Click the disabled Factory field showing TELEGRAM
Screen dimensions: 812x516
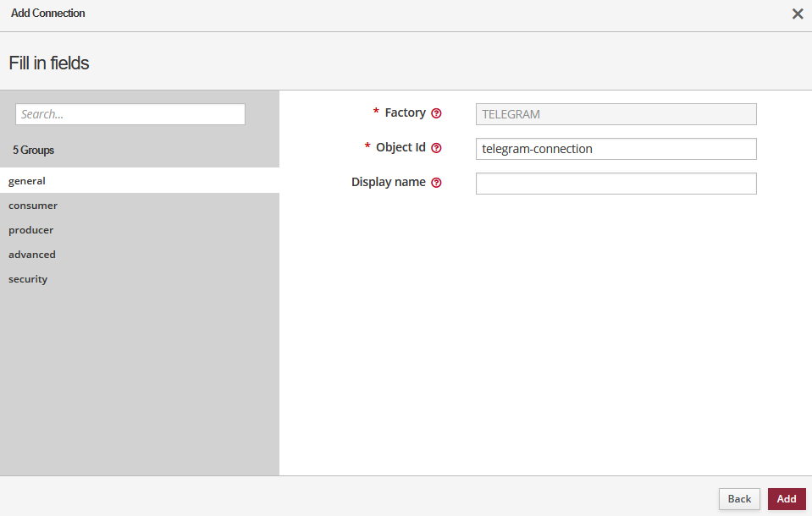point(616,114)
